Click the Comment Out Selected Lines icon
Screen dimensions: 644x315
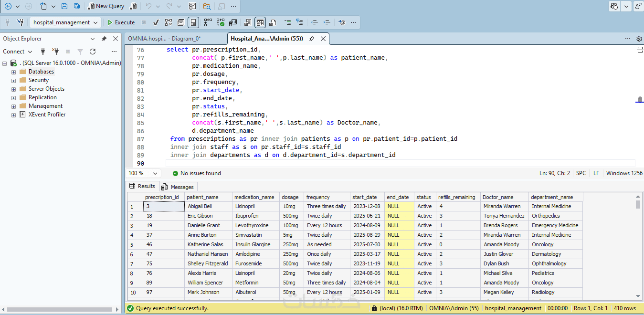pyautogui.click(x=287, y=22)
